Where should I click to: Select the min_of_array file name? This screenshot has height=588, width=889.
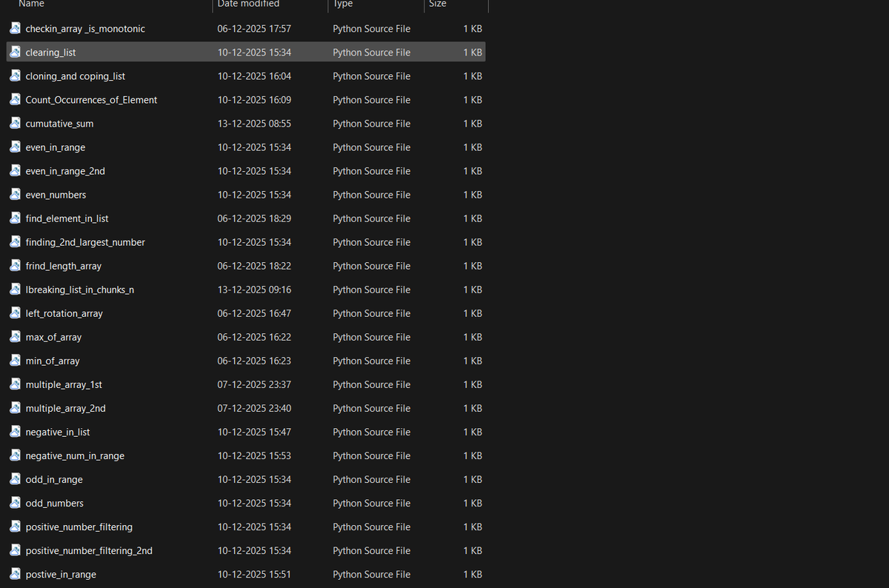[x=53, y=361]
